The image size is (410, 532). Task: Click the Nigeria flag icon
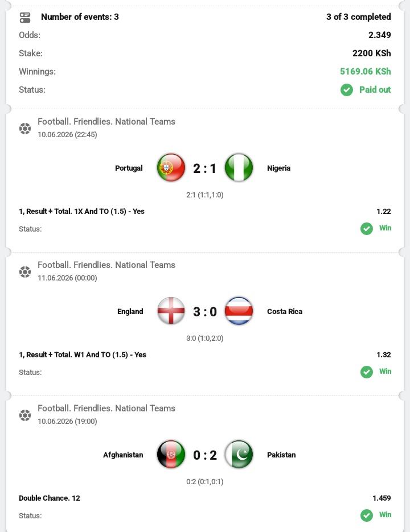tap(239, 168)
